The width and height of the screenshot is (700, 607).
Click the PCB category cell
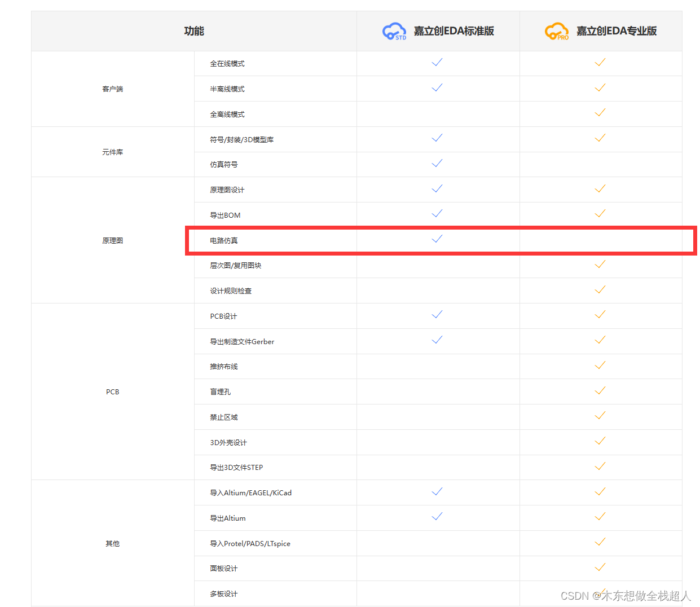[x=113, y=392]
